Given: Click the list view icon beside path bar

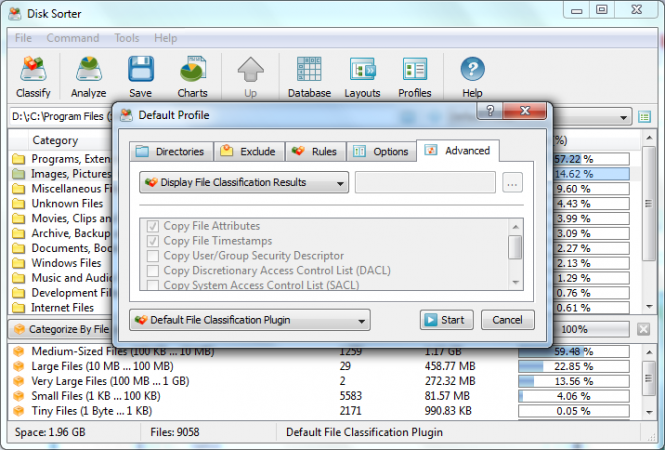Looking at the screenshot, I should coord(645,117).
